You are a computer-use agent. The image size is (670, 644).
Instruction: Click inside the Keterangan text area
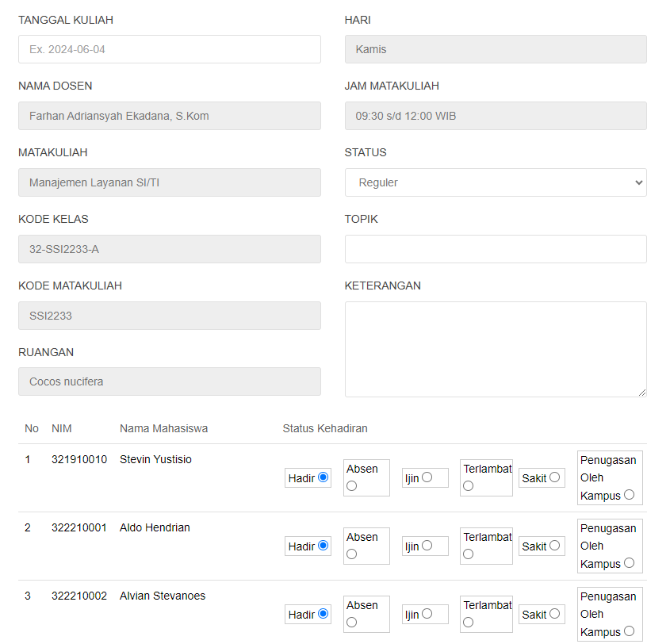point(496,349)
